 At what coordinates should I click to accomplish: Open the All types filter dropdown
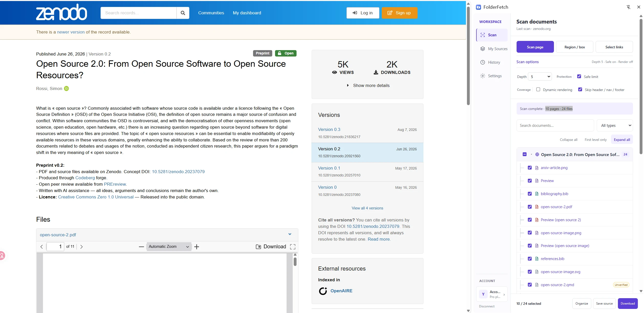pyautogui.click(x=615, y=126)
